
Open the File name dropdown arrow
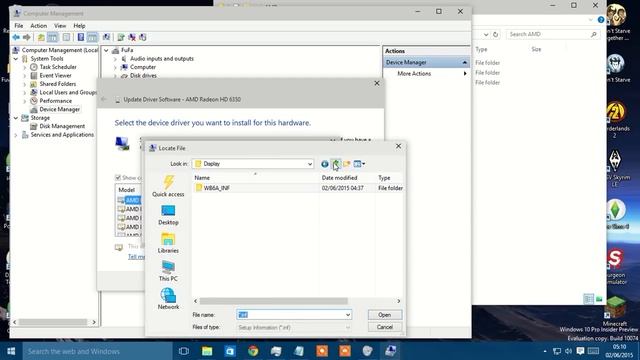[x=348, y=315]
